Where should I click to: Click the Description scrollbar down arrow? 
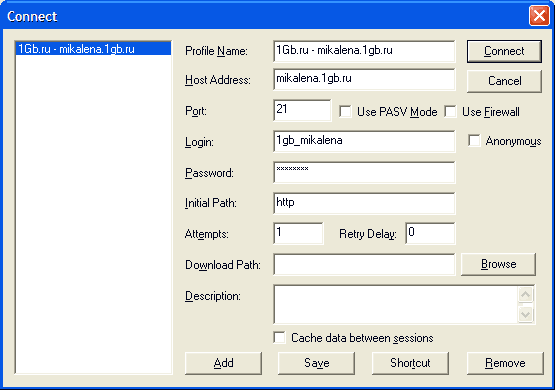point(526,314)
